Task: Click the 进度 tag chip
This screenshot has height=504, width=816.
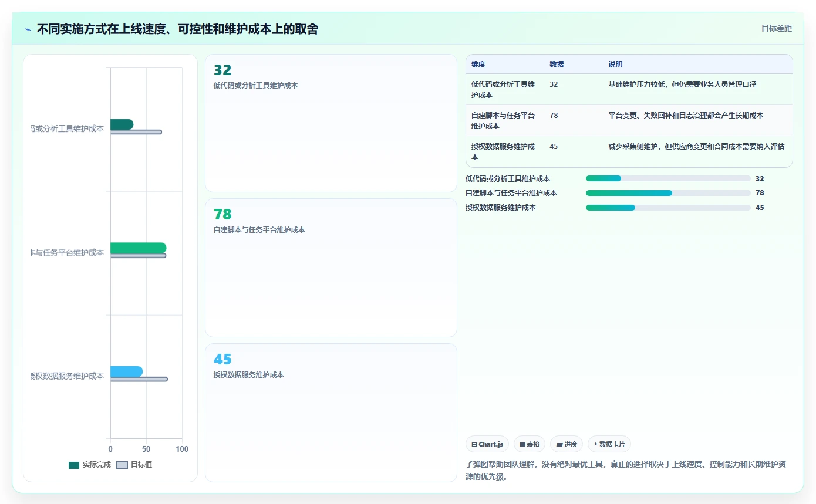Action: click(567, 444)
